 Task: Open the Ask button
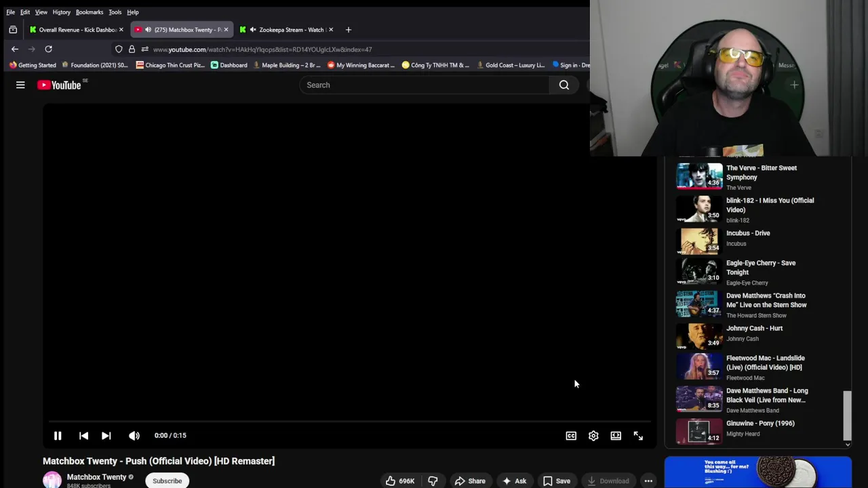point(514,481)
